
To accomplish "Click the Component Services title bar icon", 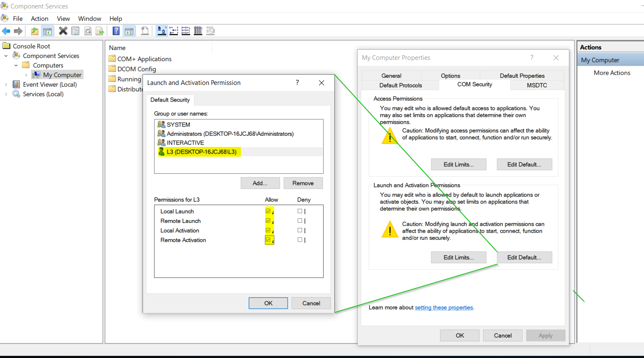I will coord(5,6).
